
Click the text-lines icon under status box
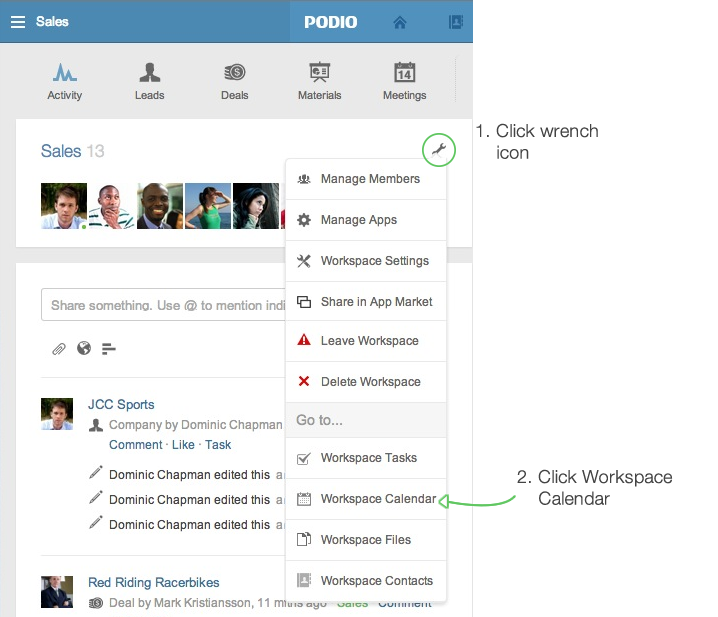[109, 349]
